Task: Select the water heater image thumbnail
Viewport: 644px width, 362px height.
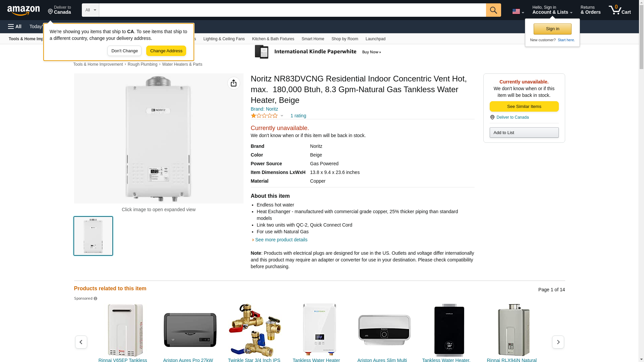Action: (x=93, y=236)
